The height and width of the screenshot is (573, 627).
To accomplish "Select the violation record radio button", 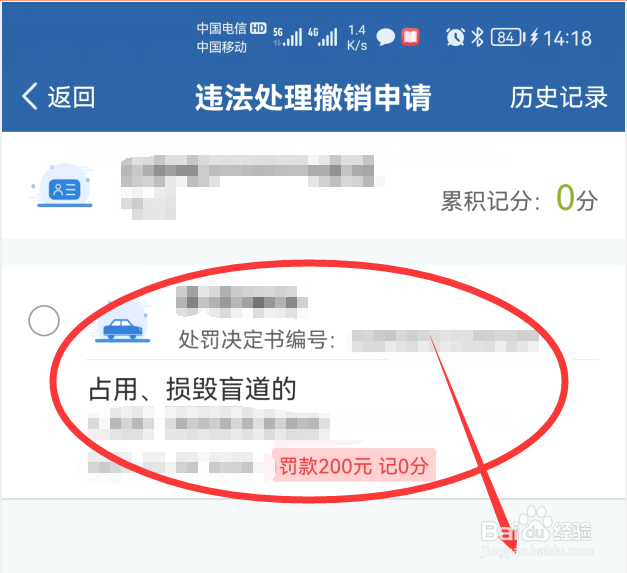I will pos(44,321).
